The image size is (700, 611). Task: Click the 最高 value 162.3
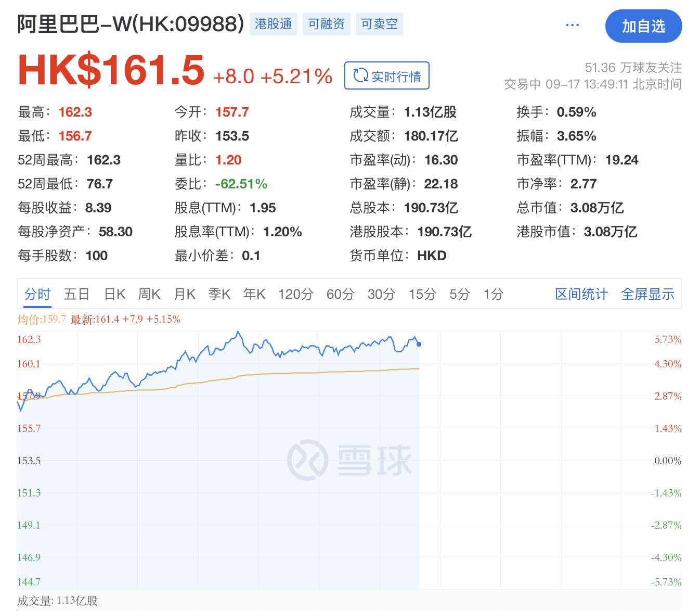[75, 112]
